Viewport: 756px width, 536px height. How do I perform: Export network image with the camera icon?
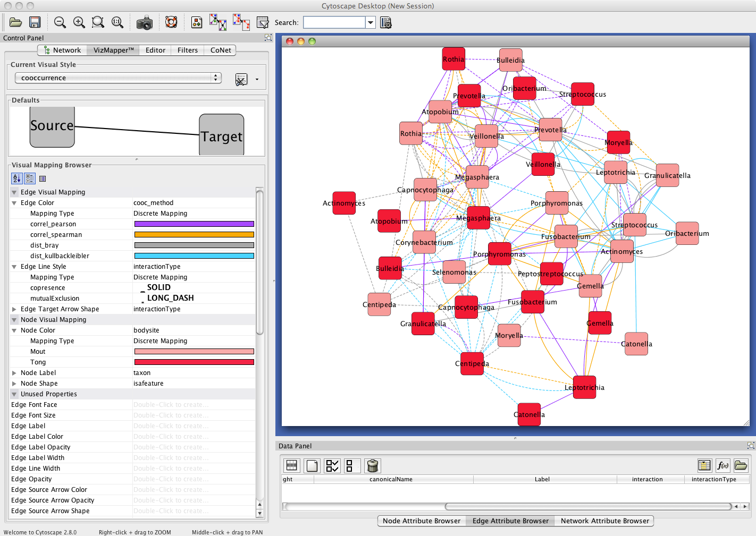click(144, 23)
